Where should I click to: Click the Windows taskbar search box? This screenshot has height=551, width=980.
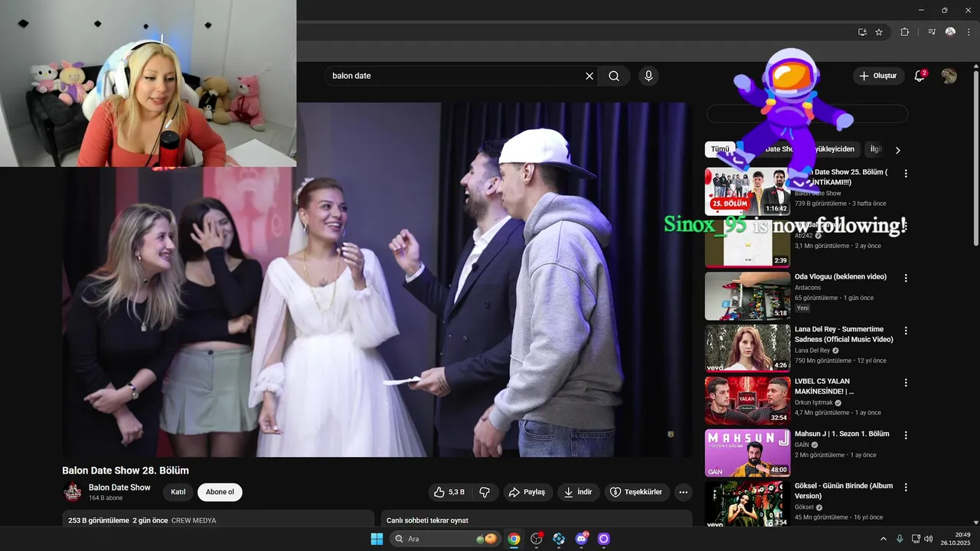pos(446,539)
